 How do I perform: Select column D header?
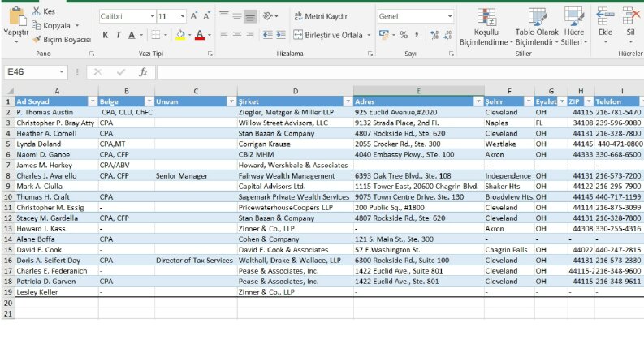click(x=296, y=91)
